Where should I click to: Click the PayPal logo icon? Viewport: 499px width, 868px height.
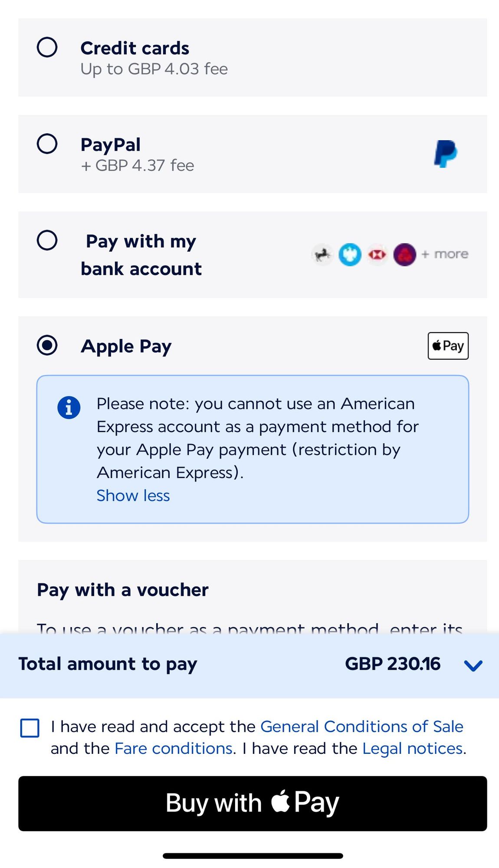[446, 154]
